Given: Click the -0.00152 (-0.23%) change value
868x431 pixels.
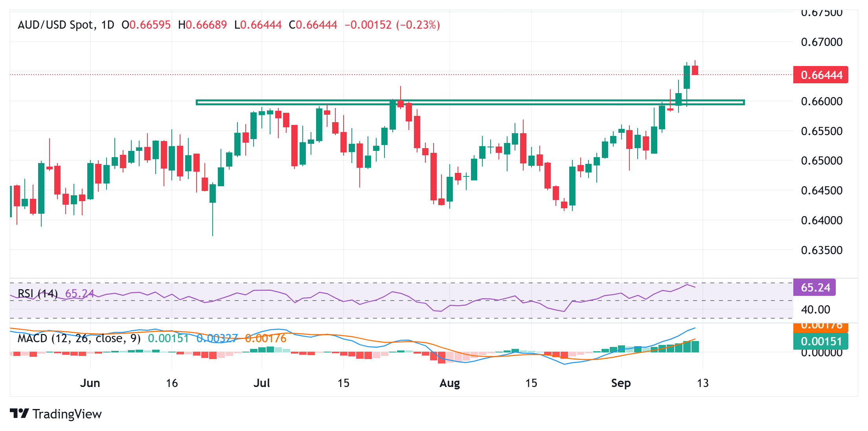Looking at the screenshot, I should point(392,25).
